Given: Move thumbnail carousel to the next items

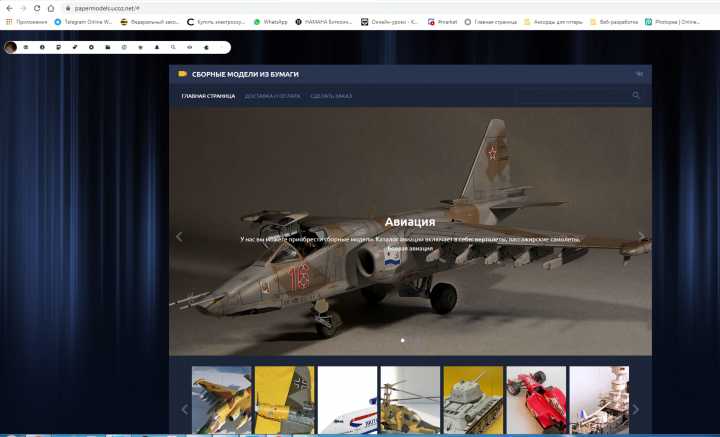Looking at the screenshot, I should pos(636,409).
